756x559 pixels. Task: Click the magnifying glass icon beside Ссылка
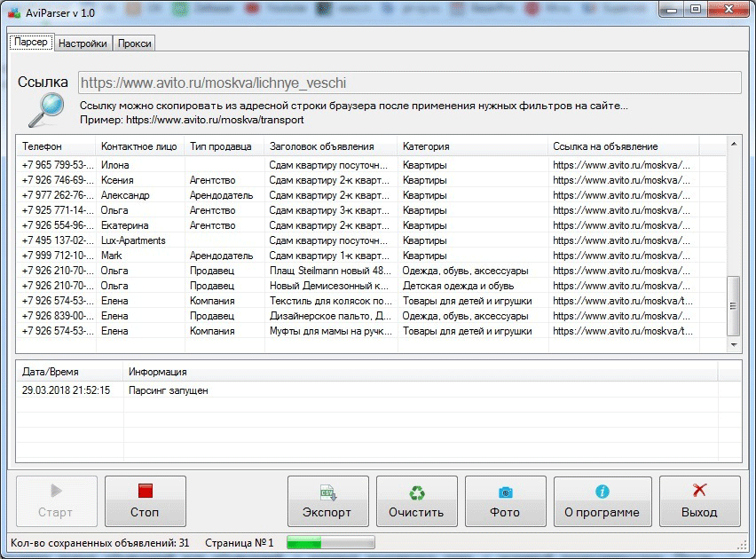point(46,110)
